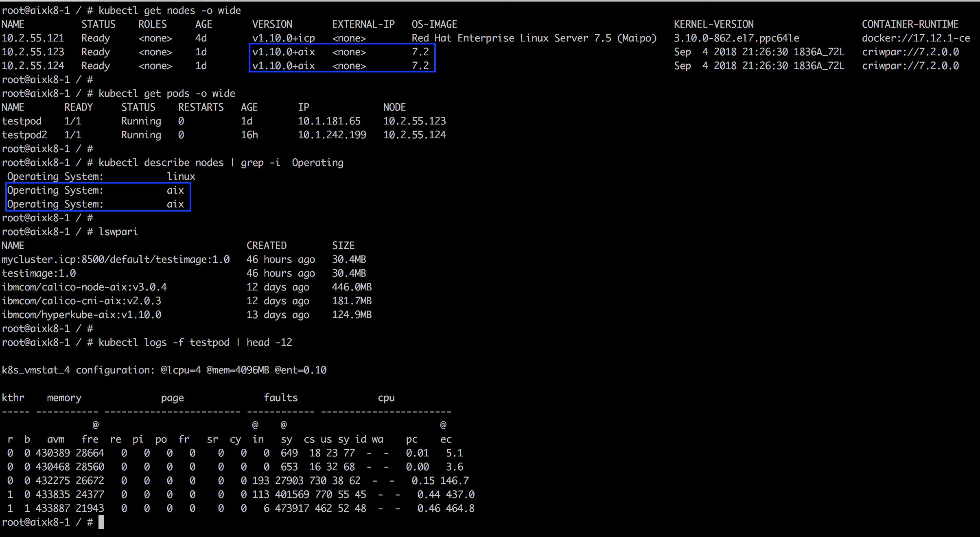Click node name 10.2.55.123 in nodes table
Image resolution: width=980 pixels, height=537 pixels.
click(33, 52)
